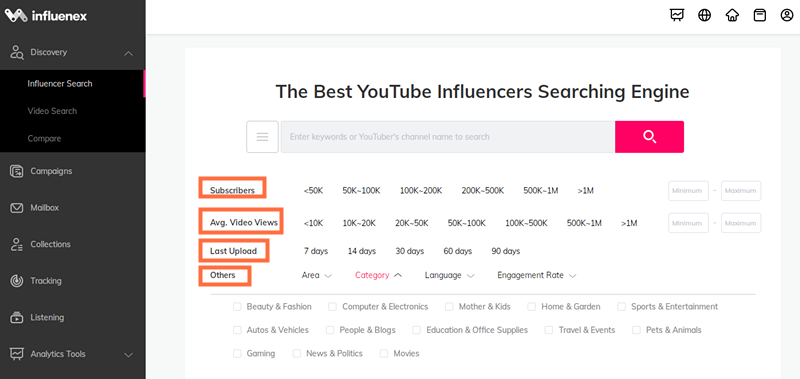
Task: Open the hamburger filter menu icon
Action: click(x=262, y=137)
